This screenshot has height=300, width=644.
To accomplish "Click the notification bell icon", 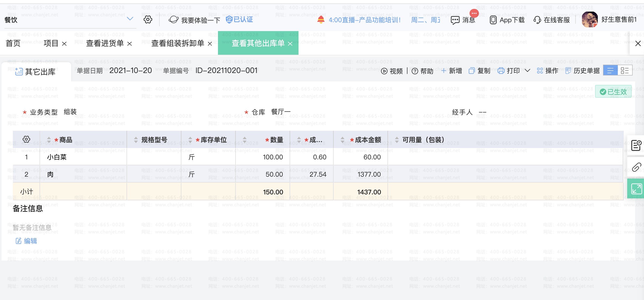I will [x=321, y=19].
